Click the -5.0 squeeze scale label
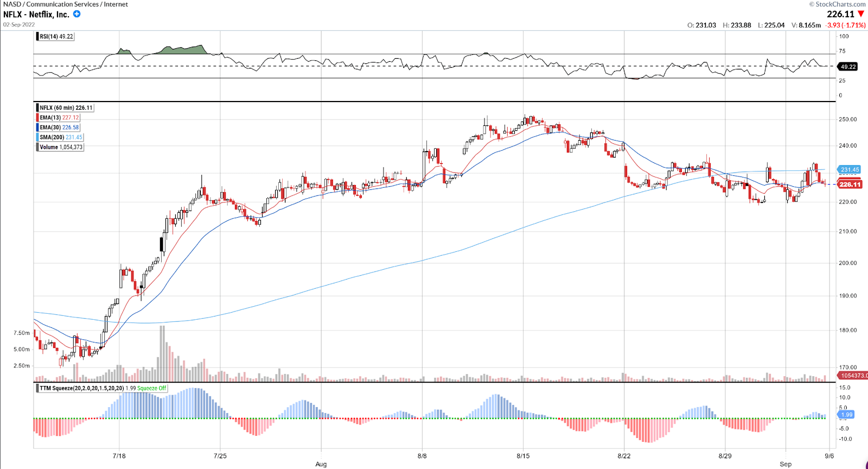868x469 pixels. 844,428
